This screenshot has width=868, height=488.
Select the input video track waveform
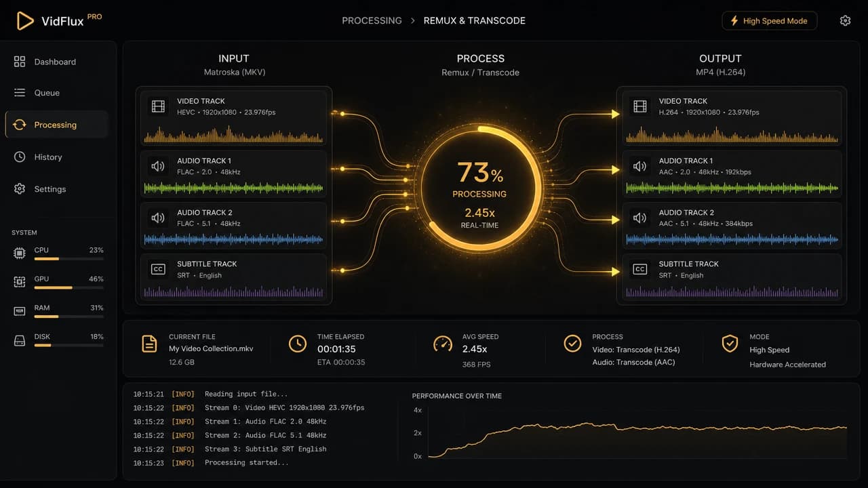pos(233,134)
